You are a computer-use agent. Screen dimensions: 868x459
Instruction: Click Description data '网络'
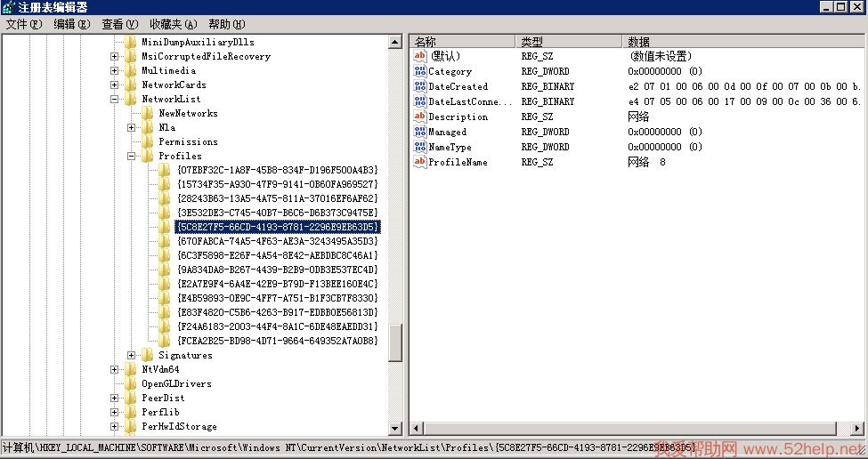click(x=638, y=117)
